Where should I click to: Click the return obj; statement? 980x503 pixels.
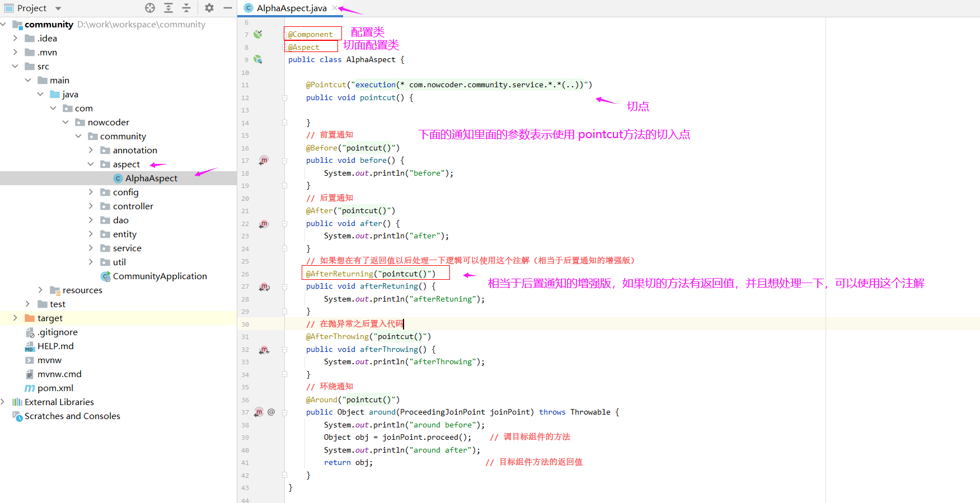point(348,462)
